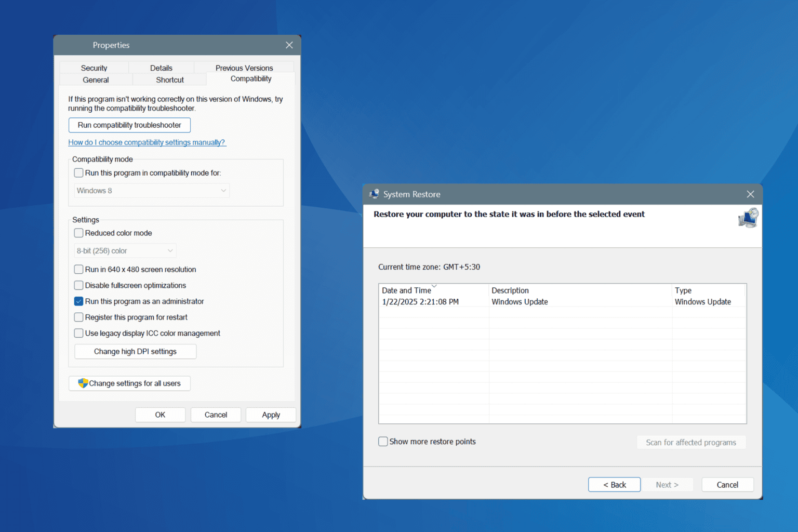Toggle Use legacy display ICC color management
798x532 pixels.
pos(79,334)
